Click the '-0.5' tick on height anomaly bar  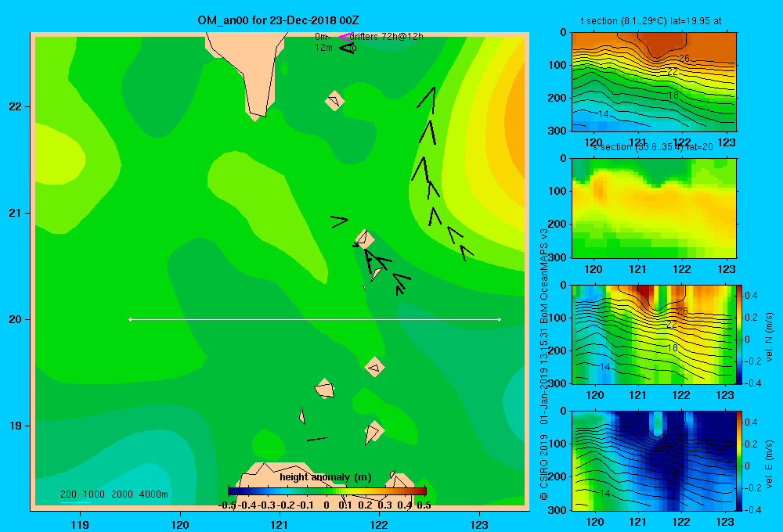227,505
